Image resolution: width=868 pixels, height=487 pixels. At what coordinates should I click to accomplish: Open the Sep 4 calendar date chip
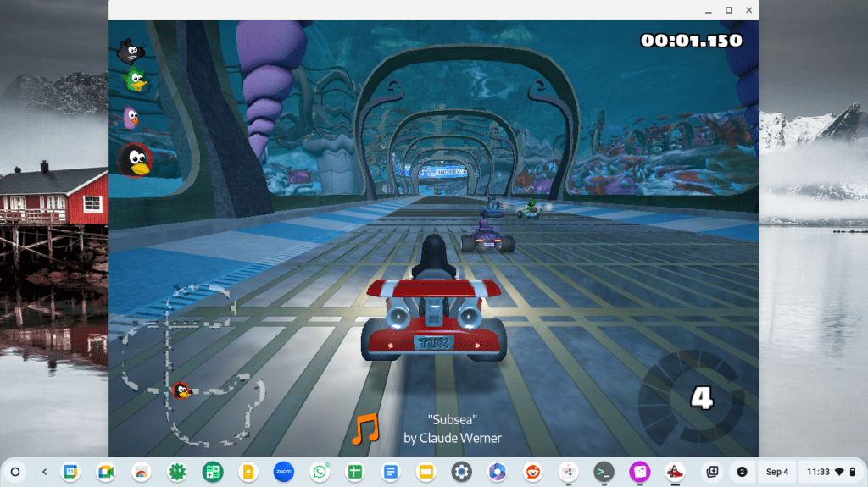(x=776, y=472)
